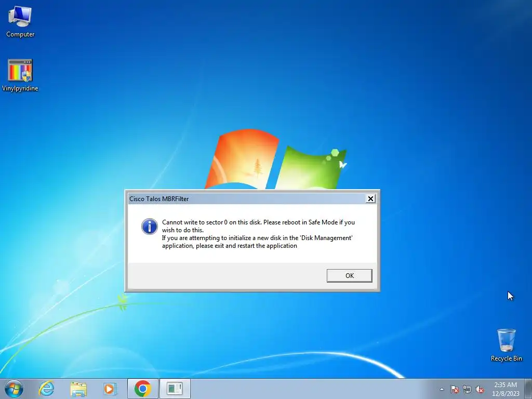The image size is (532, 399).
Task: Select the Vinylpyridine desktop icon
Action: (20, 75)
